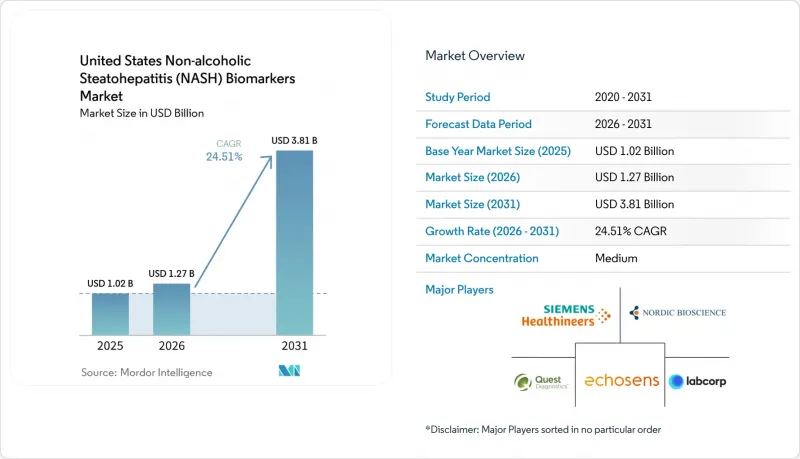This screenshot has width=800, height=459.
Task: Click the 'Study Period' label
Action: [x=458, y=97]
